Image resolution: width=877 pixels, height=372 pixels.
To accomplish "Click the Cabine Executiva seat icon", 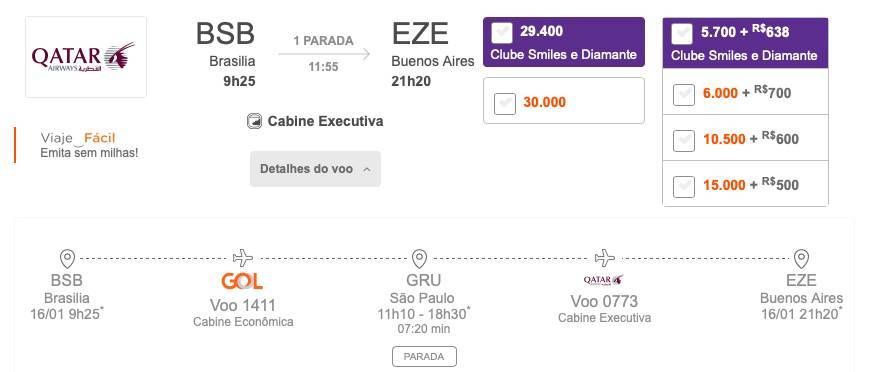I will click(254, 121).
